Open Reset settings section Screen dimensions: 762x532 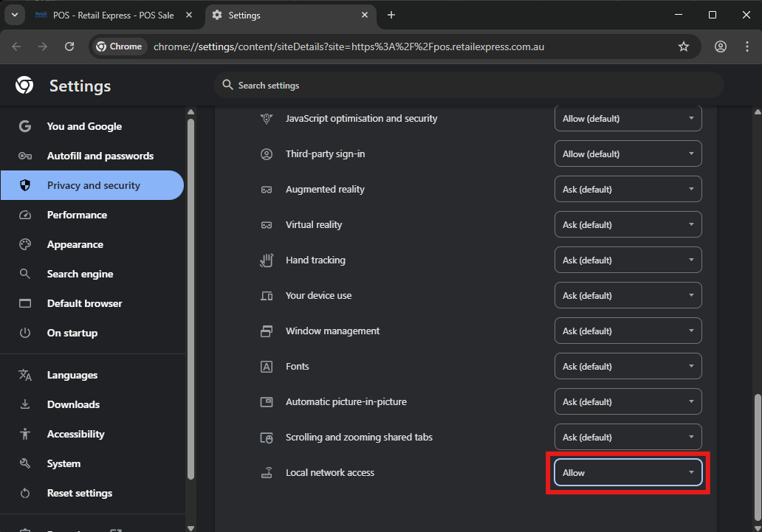click(92, 493)
